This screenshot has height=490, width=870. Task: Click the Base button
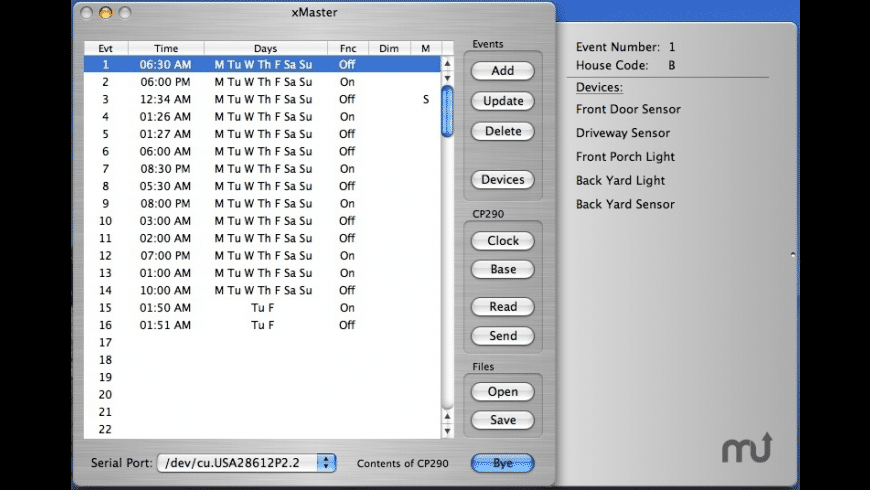click(503, 269)
